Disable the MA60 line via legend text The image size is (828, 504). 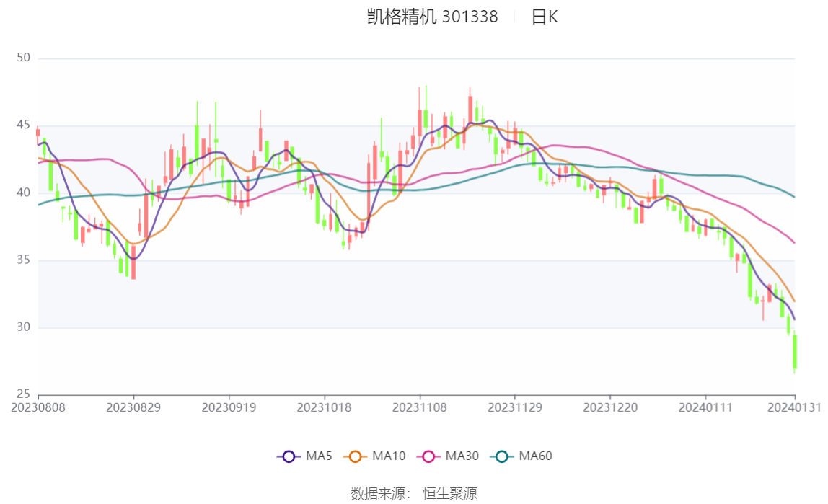pyautogui.click(x=536, y=456)
